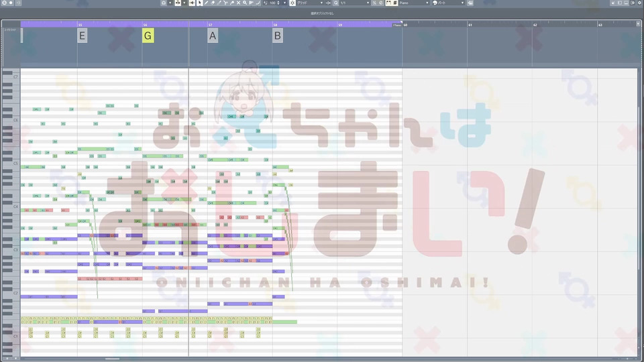Image resolution: width=644 pixels, height=362 pixels.
Task: Click the window layout setup icon
Action: [x=633, y=3]
